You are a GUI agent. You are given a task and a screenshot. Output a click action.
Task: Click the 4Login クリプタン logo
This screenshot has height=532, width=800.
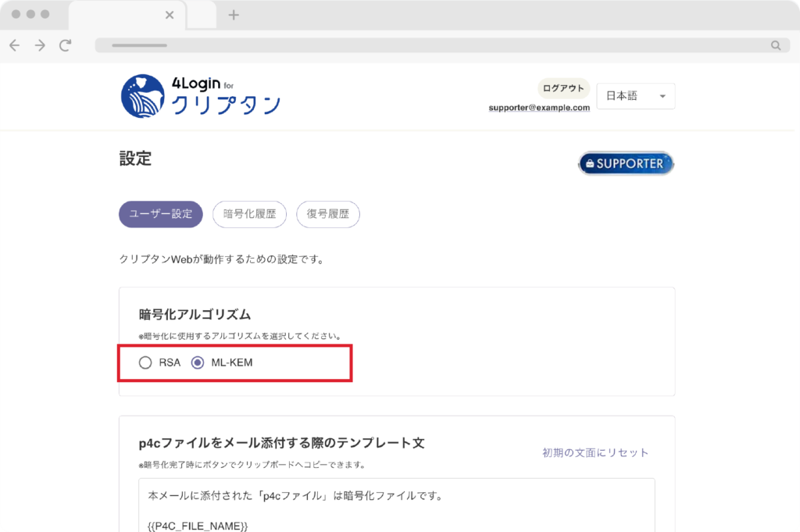pyautogui.click(x=200, y=96)
